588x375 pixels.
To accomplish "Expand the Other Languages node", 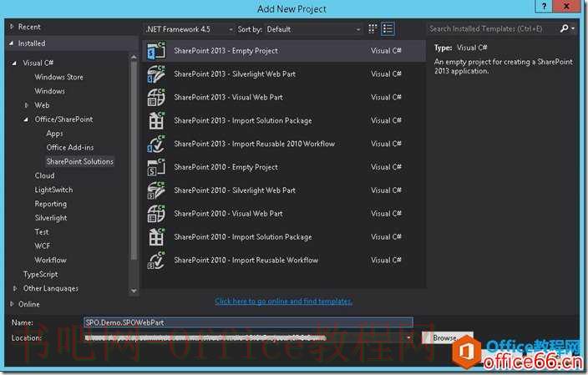I will click(x=15, y=288).
